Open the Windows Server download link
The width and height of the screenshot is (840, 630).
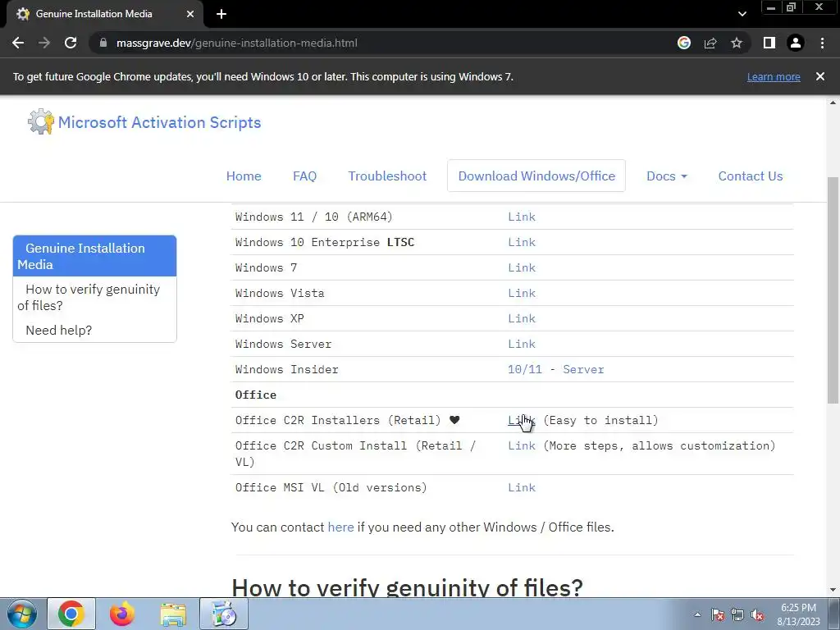tap(522, 344)
